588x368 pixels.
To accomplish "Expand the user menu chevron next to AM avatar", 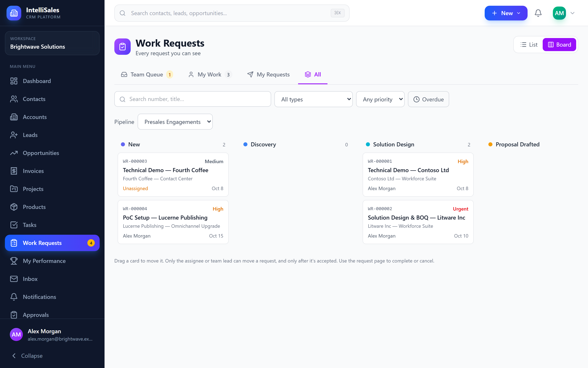I will (572, 13).
